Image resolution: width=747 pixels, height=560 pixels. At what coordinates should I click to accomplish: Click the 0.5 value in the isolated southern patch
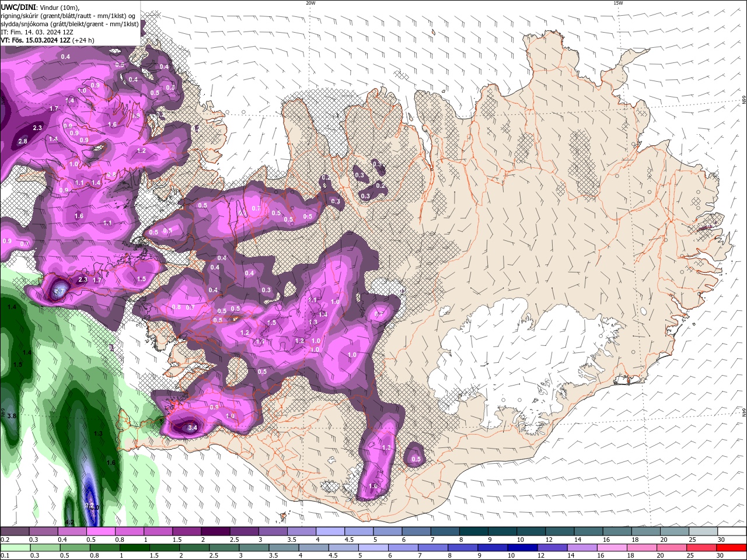[416, 459]
